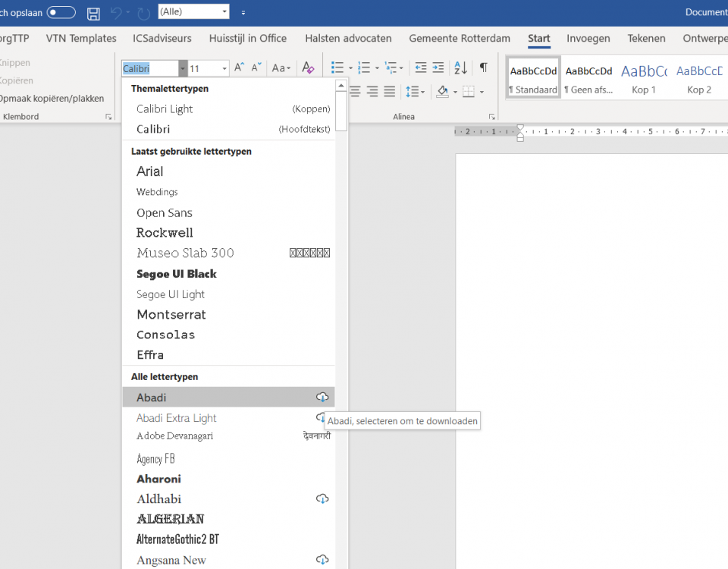Click the font name input field
Viewport: 728px width, 569px height.
point(150,69)
